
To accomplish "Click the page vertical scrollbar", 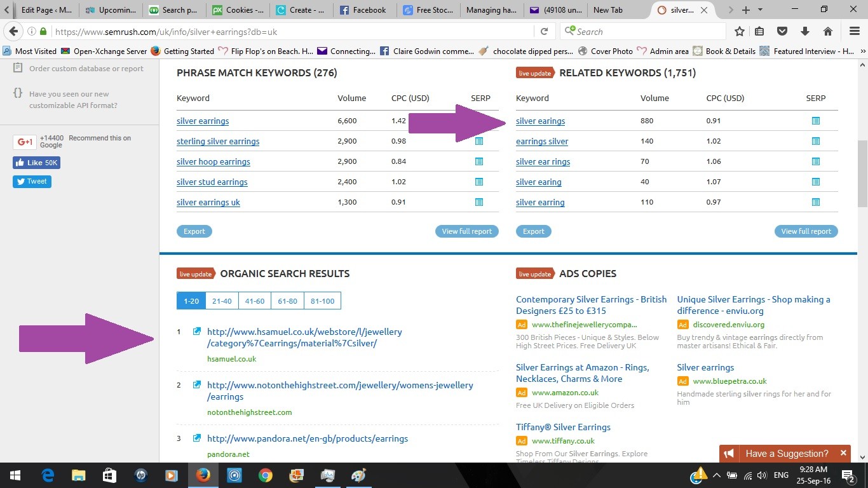I will [x=862, y=174].
